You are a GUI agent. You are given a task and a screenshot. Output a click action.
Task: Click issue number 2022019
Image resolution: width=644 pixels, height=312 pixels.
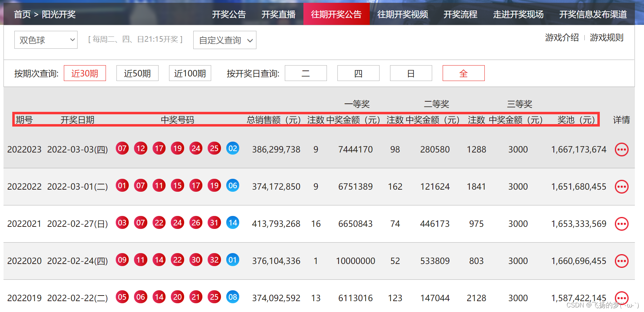click(x=24, y=298)
